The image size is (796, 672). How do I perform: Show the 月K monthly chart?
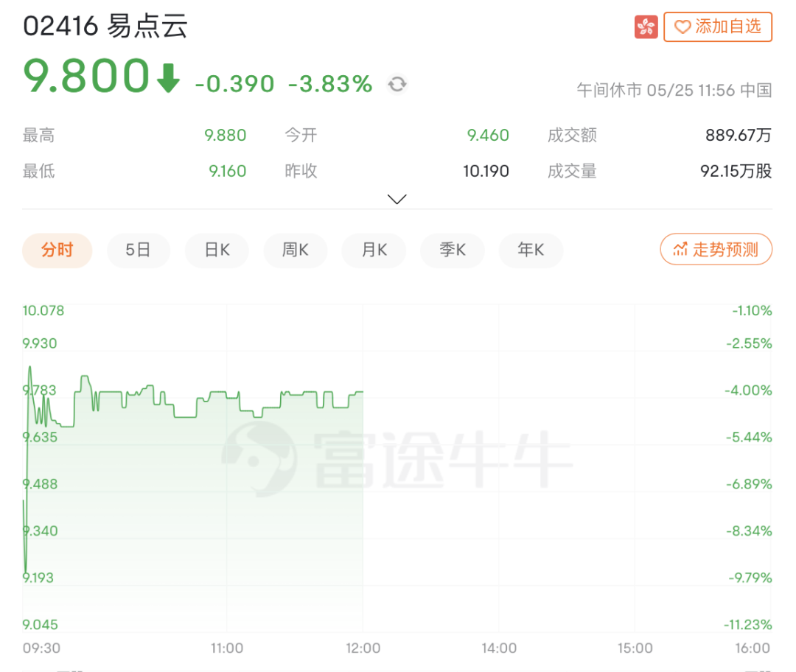374,250
